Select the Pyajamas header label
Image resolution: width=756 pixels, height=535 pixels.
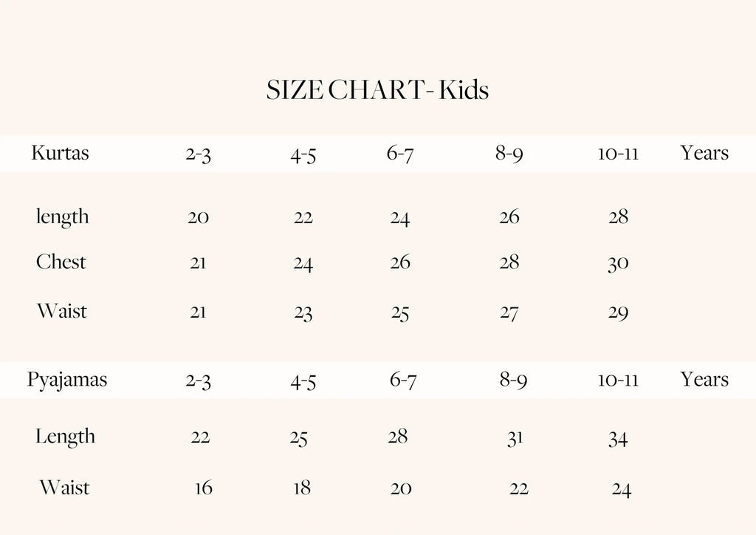point(67,380)
